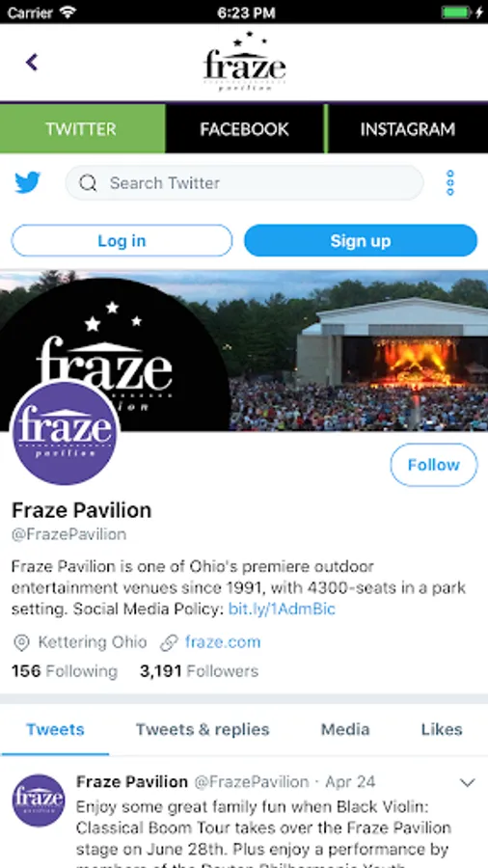This screenshot has width=488, height=868.
Task: Open the Fraze Pavilion profile avatar
Action: [65, 432]
